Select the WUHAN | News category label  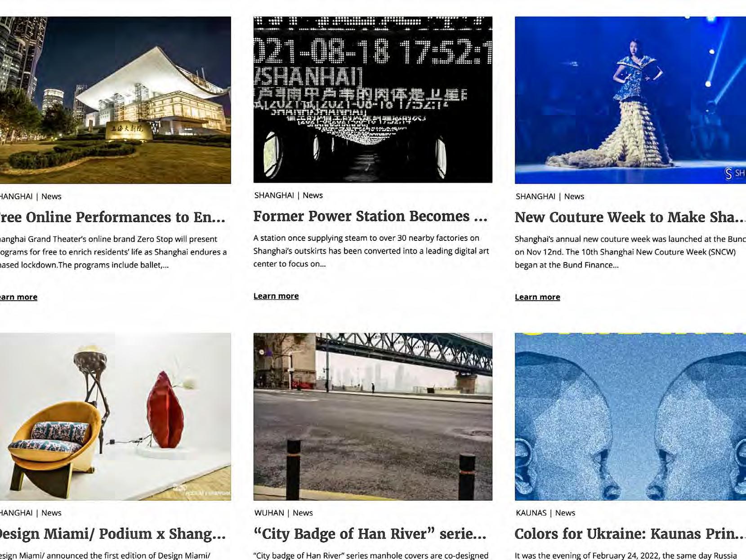[x=283, y=513]
